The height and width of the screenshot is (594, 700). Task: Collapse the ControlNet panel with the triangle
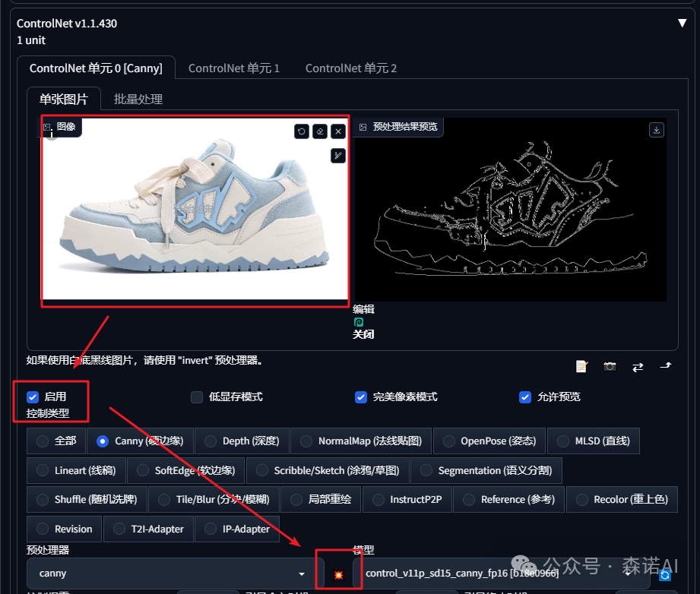pyautogui.click(x=682, y=23)
